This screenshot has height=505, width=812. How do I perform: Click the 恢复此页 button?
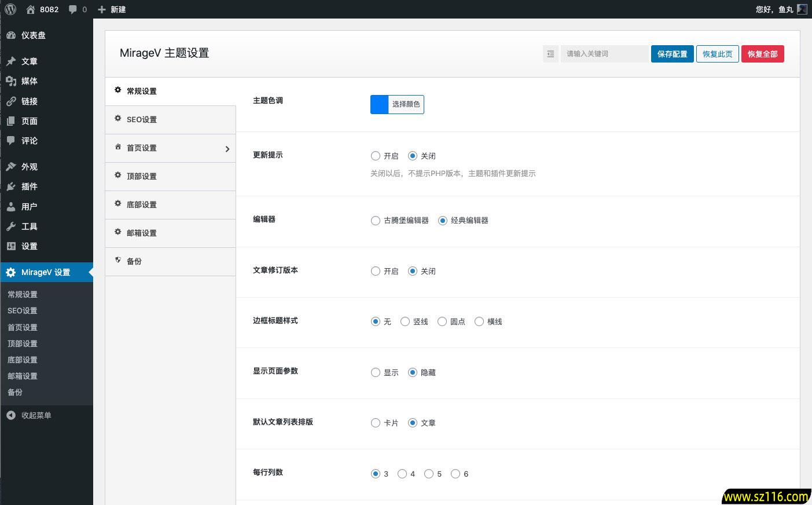(717, 54)
